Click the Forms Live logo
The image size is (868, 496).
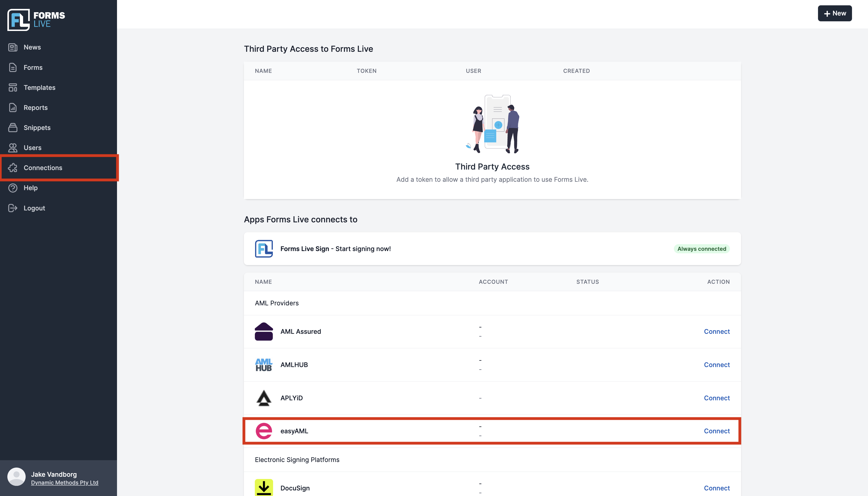(36, 20)
